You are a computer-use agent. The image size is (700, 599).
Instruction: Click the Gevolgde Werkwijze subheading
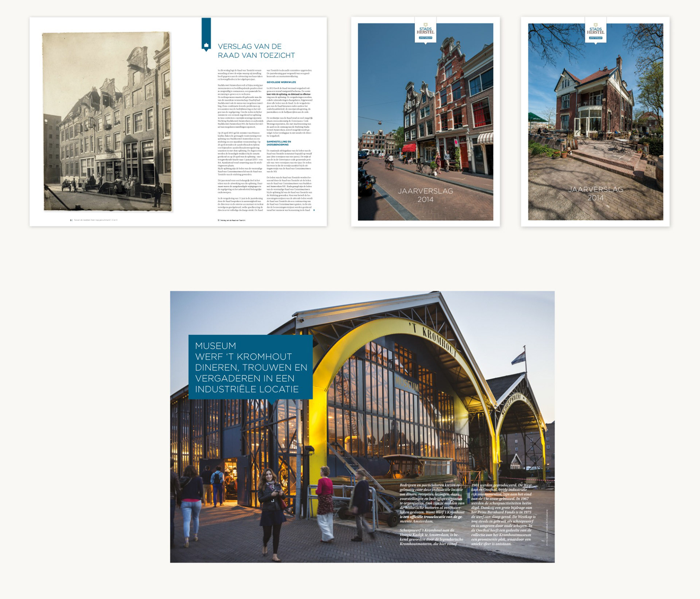tap(281, 82)
